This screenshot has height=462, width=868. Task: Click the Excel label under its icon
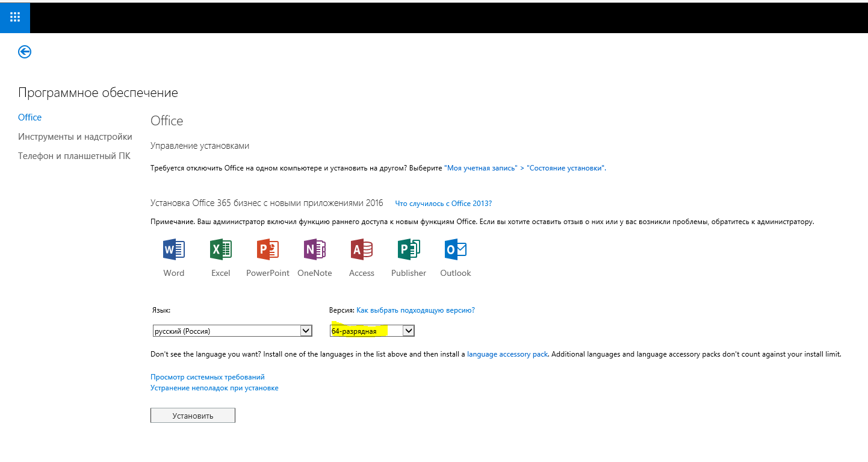[x=221, y=273]
